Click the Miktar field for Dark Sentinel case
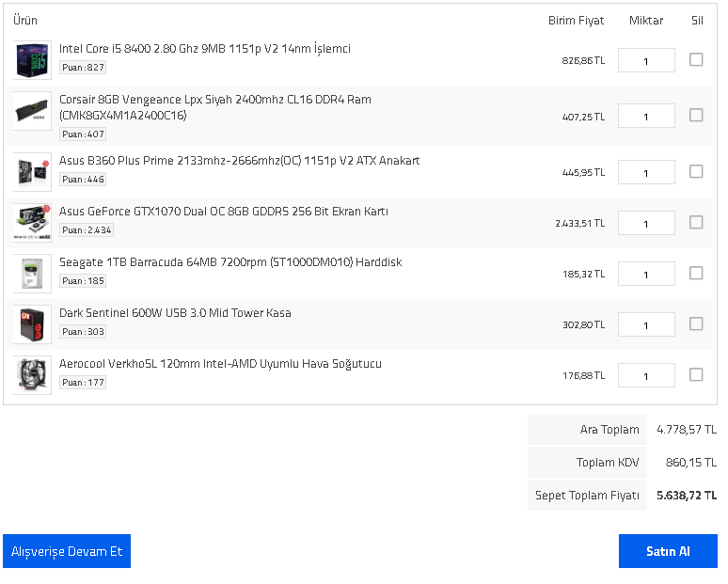The image size is (728, 584). click(646, 324)
